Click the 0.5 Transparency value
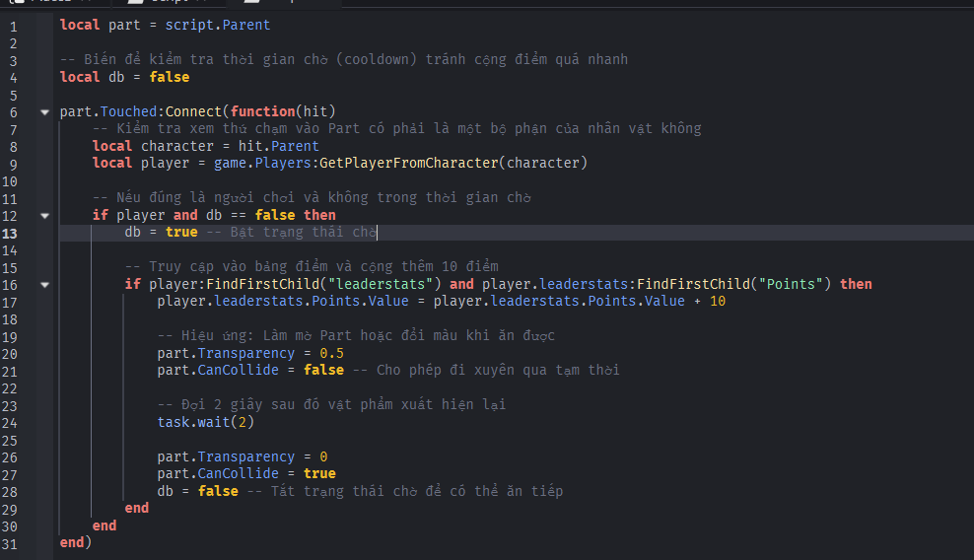Screen dimensions: 974x560 [x=331, y=353]
